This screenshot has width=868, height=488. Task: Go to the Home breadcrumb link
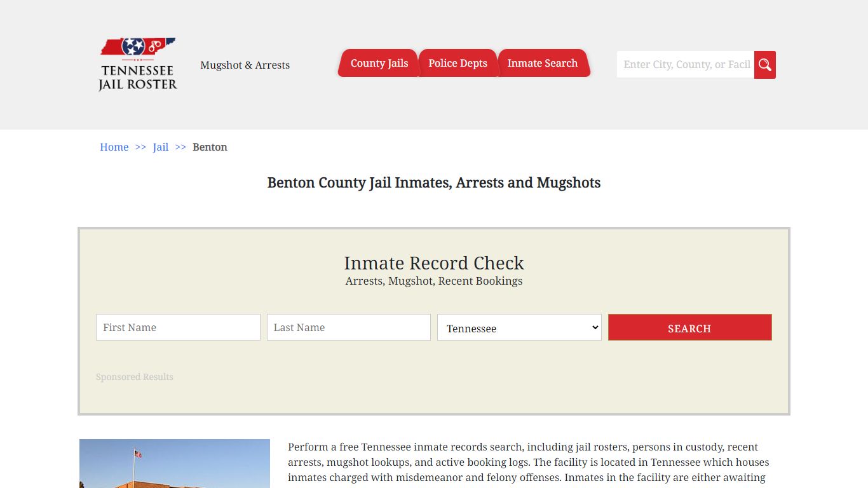tap(114, 147)
